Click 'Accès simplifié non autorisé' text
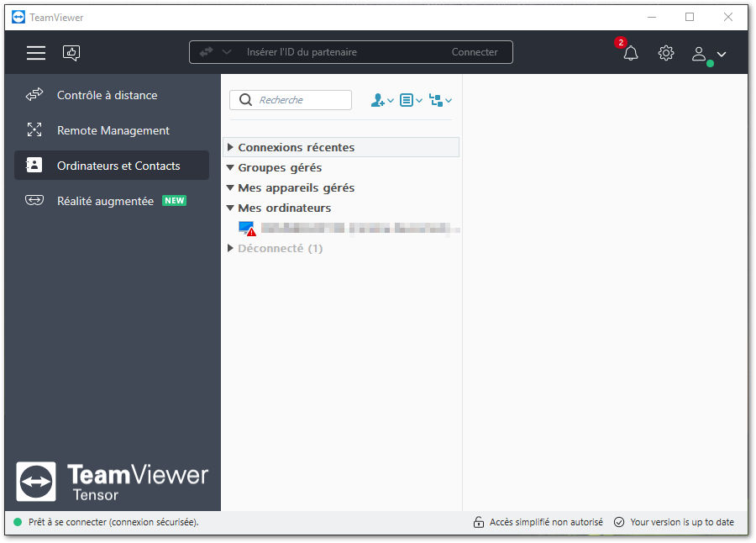The height and width of the screenshot is (543, 756). click(546, 522)
